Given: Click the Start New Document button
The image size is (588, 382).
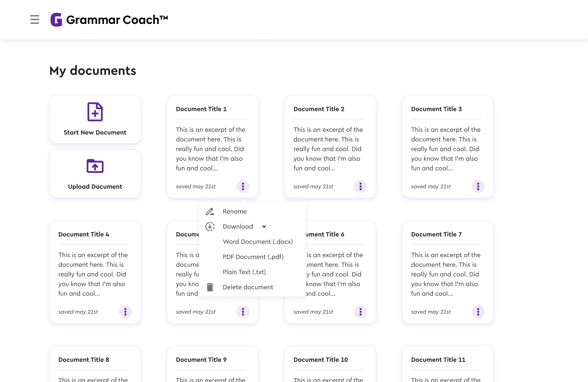Looking at the screenshot, I should pos(95,119).
